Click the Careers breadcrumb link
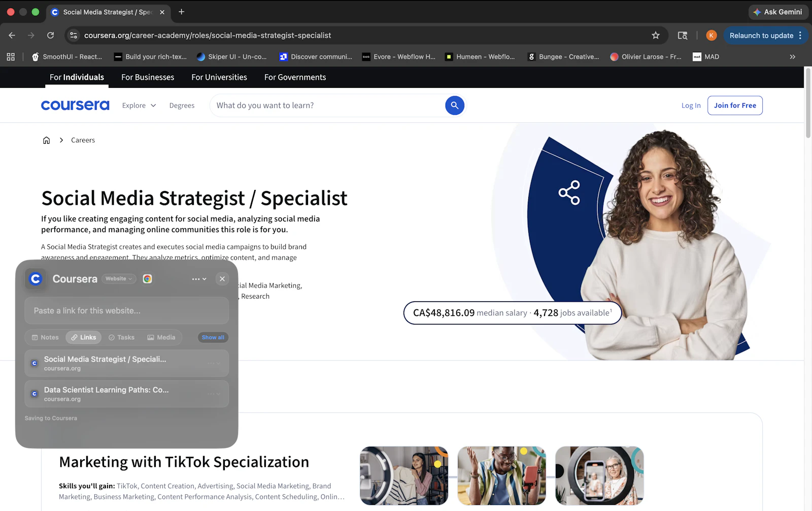The width and height of the screenshot is (812, 511). coord(83,140)
